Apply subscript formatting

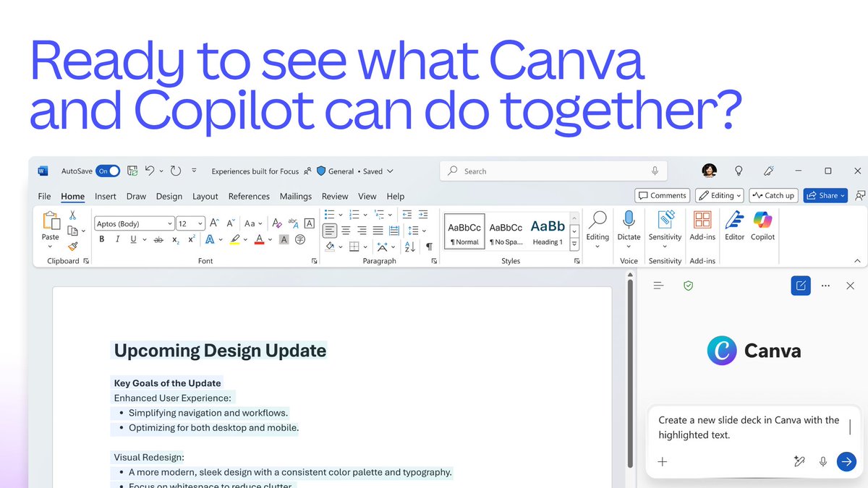pyautogui.click(x=176, y=239)
